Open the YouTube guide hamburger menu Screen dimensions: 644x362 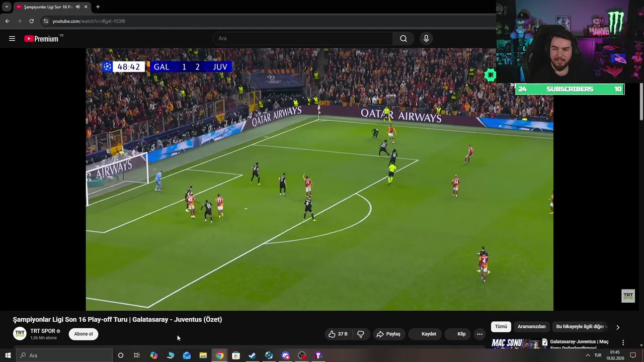[12, 39]
